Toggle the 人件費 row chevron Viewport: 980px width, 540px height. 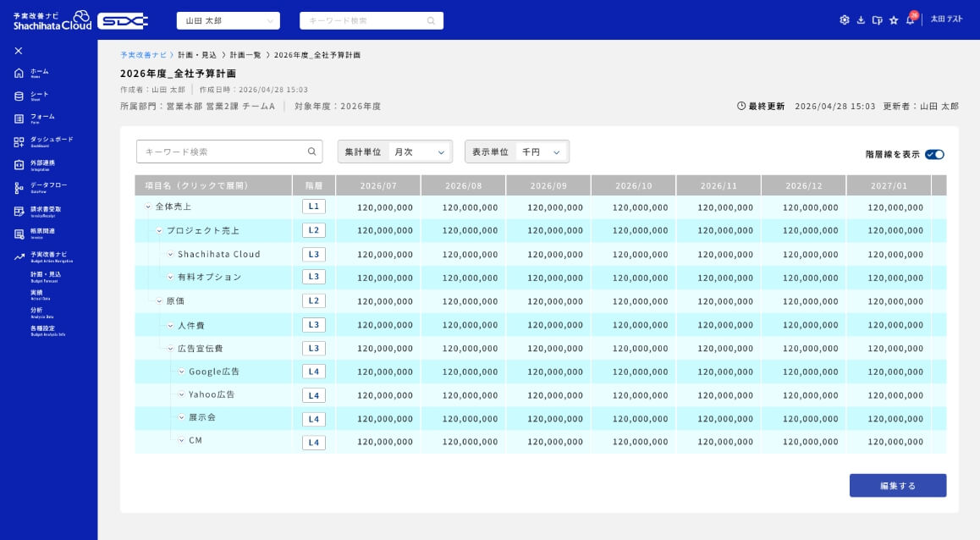171,326
